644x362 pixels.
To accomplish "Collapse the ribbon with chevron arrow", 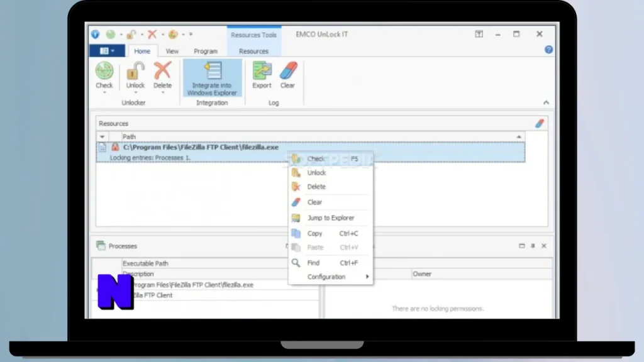I will [x=546, y=102].
